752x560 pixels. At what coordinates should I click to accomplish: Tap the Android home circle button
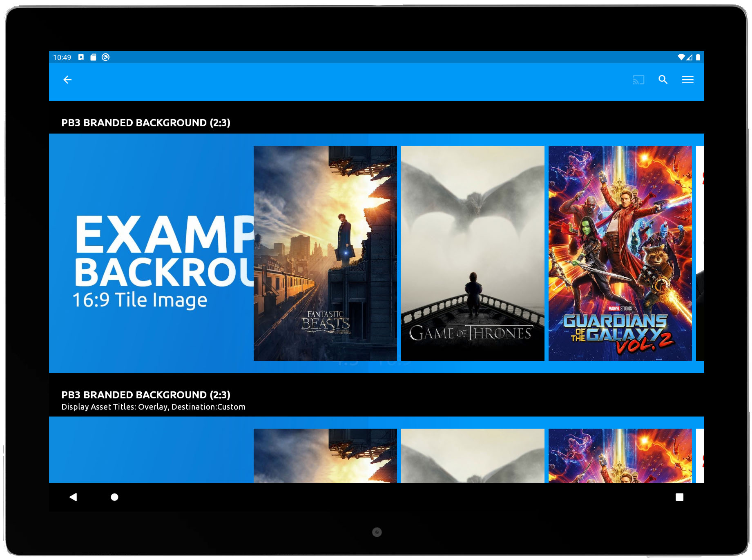[x=114, y=497]
